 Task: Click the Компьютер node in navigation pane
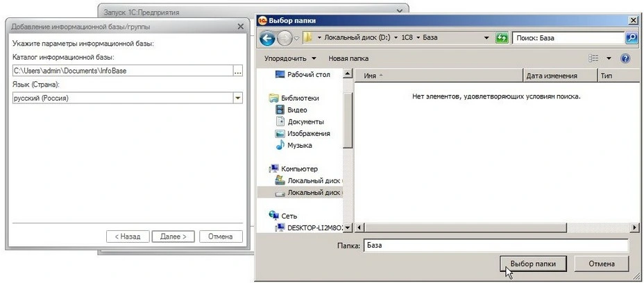tap(298, 169)
